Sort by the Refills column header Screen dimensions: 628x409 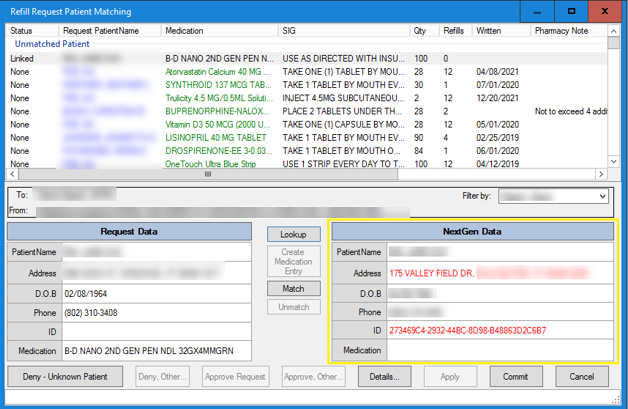click(455, 31)
